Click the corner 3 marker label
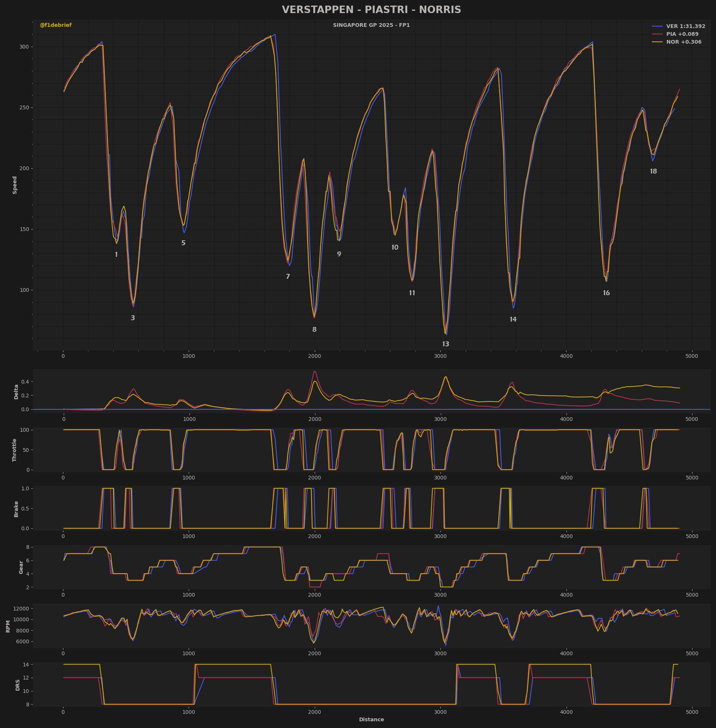 [x=133, y=318]
